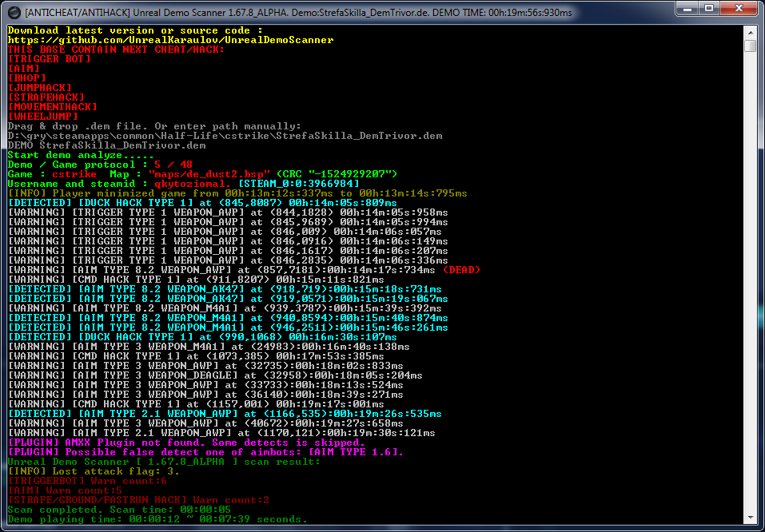Click the "[TRIGGERBOT] Warn count:6" line
Viewport: 765px width, 532px height.
tap(87, 481)
